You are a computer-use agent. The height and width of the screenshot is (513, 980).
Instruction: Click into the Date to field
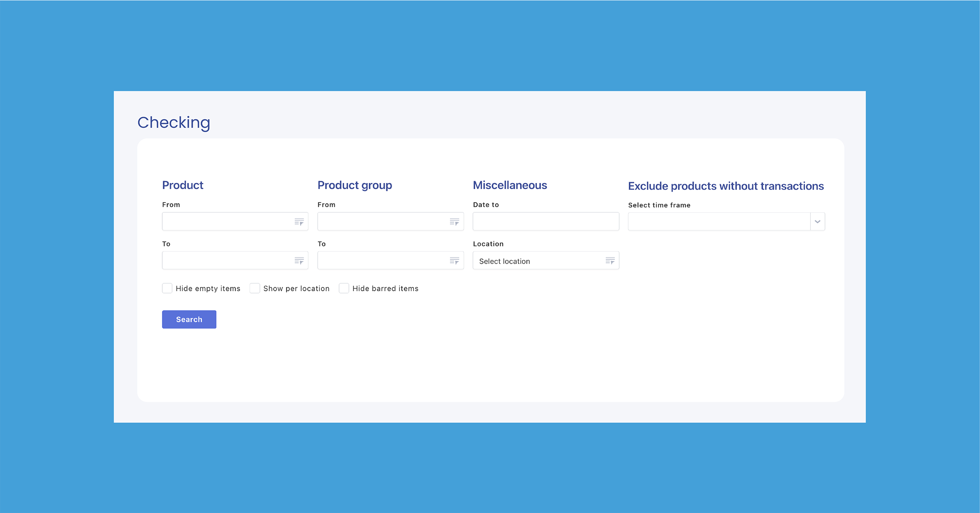546,221
